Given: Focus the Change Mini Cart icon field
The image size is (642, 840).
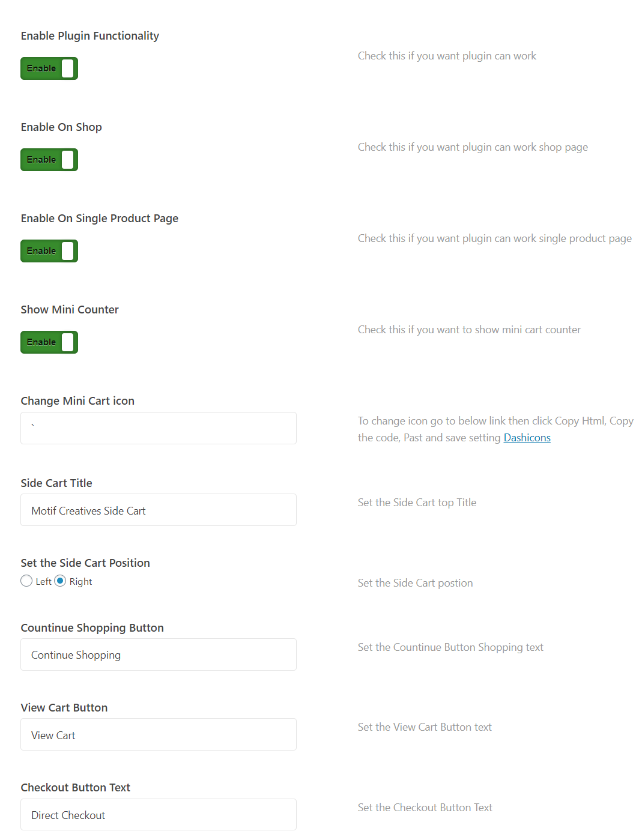Looking at the screenshot, I should pyautogui.click(x=159, y=428).
